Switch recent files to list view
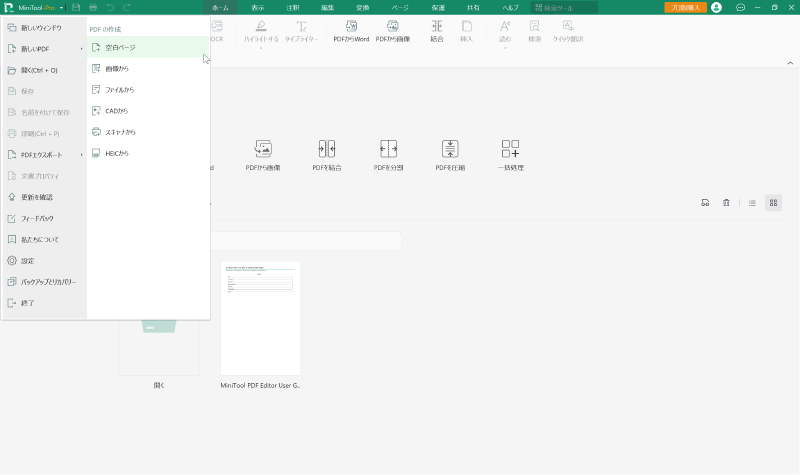Screen dimensions: 800x475 [x=752, y=203]
